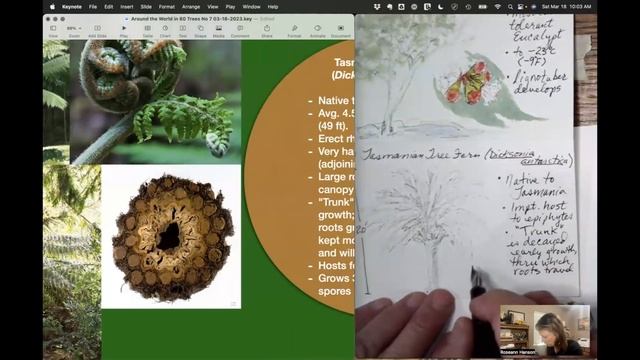
Task: Click the Share toolbar button
Action: click(x=267, y=30)
